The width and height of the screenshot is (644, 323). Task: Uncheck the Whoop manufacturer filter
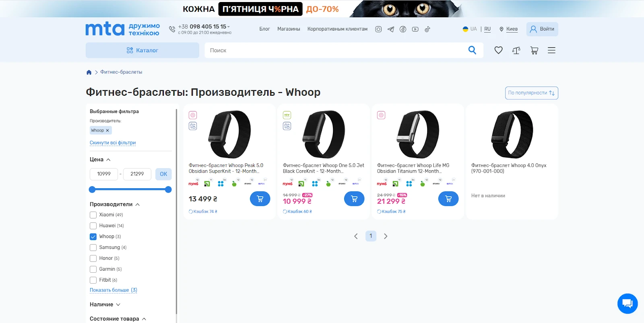93,237
